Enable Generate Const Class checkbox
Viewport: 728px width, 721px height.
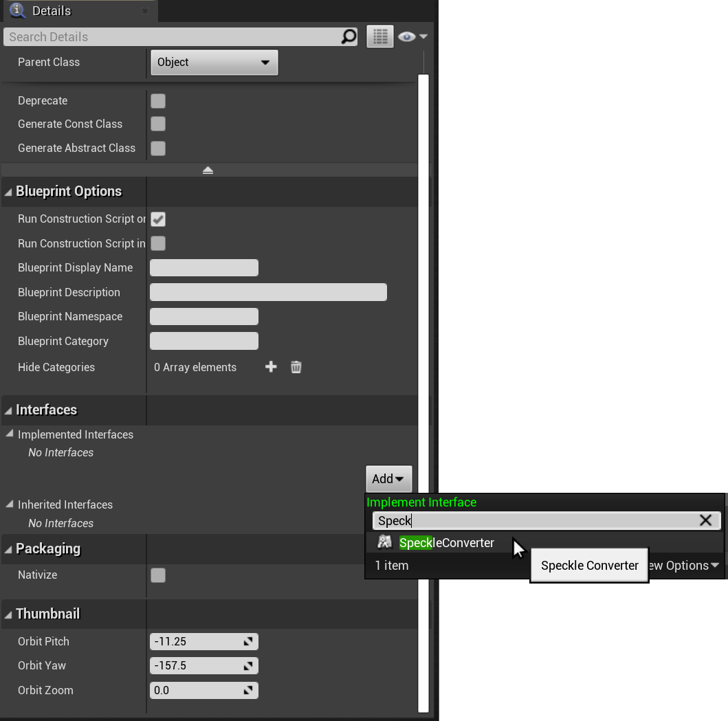pyautogui.click(x=158, y=124)
